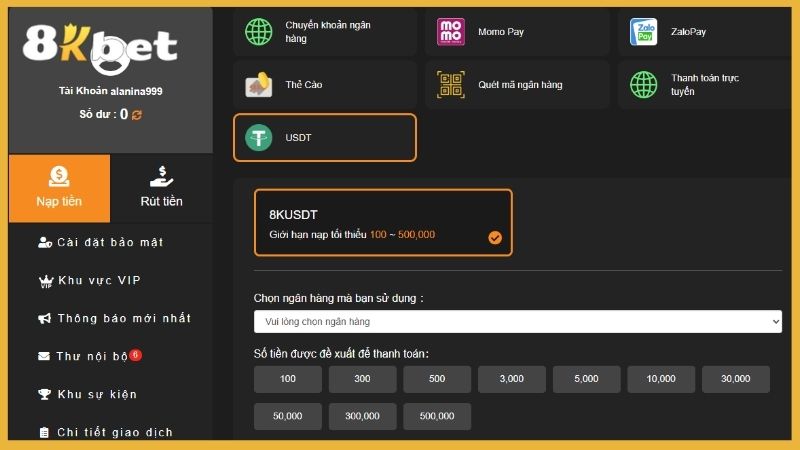Select Momo Pay payment method
This screenshot has height=450, width=800.
point(517,32)
